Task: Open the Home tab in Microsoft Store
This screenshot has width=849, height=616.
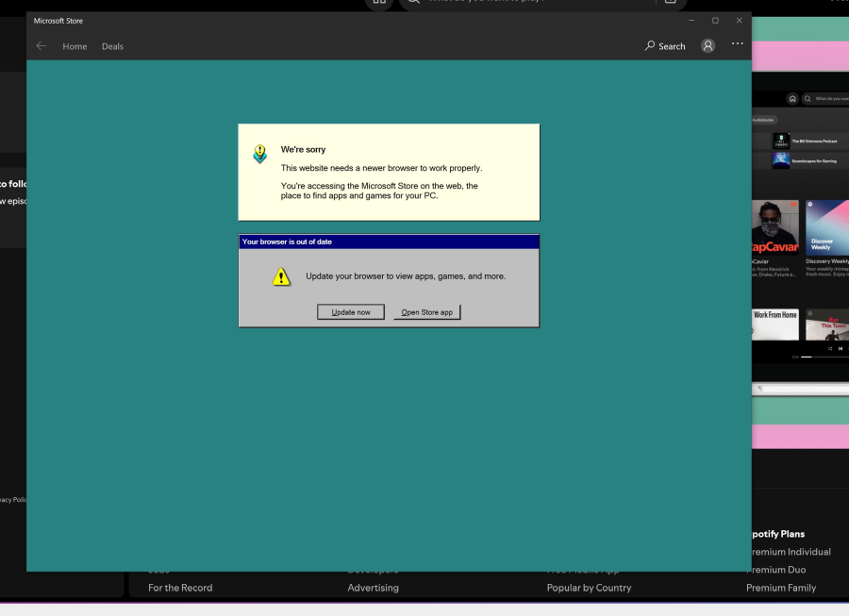Action: click(75, 46)
